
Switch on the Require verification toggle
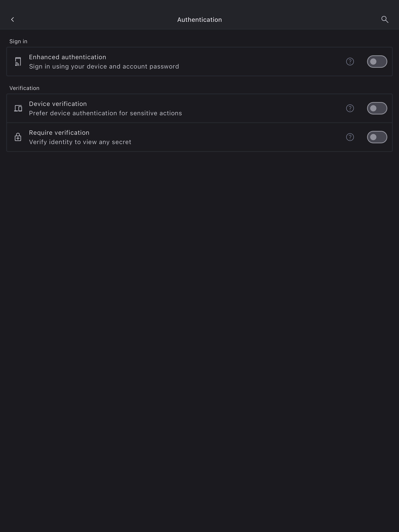(x=377, y=137)
